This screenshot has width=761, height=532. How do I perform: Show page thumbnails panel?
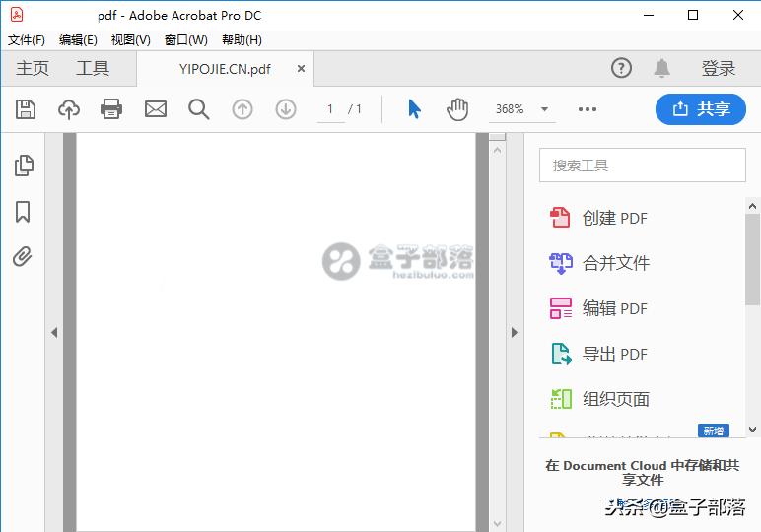pyautogui.click(x=24, y=166)
